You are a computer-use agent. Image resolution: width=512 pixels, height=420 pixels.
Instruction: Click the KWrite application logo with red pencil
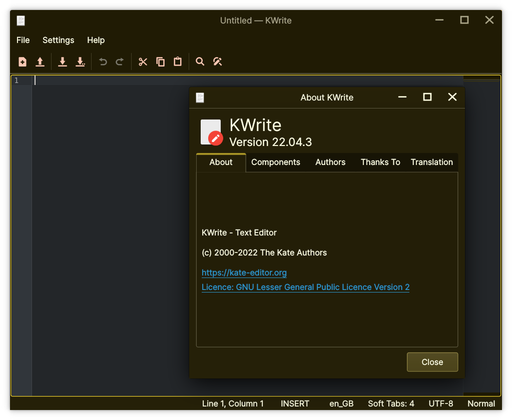tap(212, 132)
